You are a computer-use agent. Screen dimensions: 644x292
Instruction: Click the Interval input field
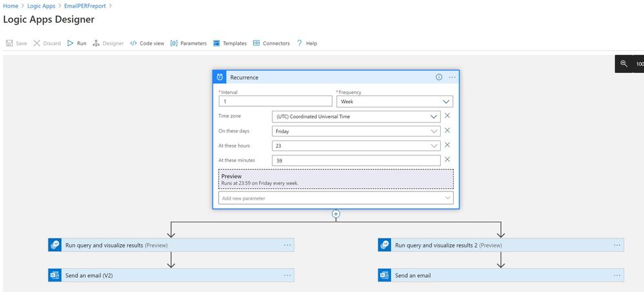pos(276,101)
